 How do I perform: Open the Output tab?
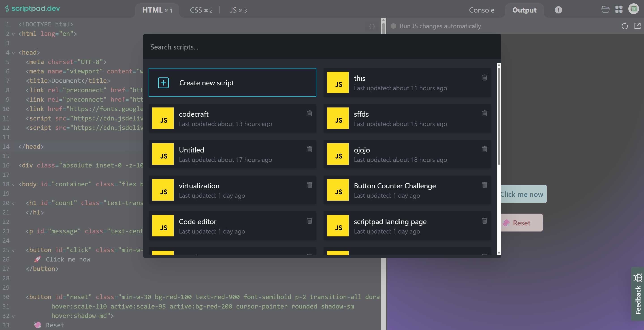click(524, 10)
